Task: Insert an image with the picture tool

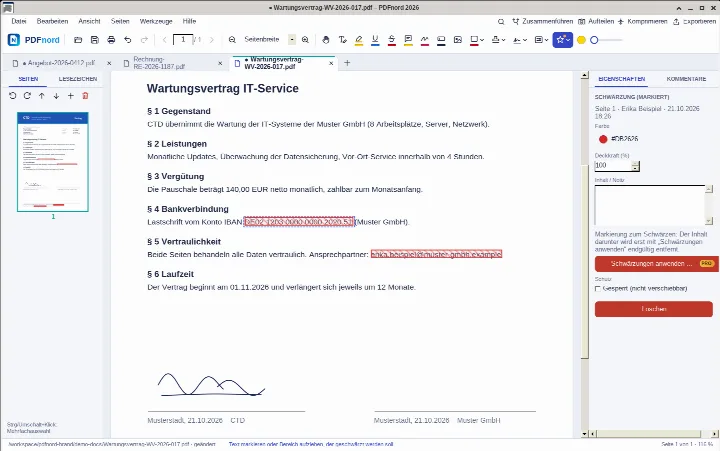Action: tap(458, 40)
